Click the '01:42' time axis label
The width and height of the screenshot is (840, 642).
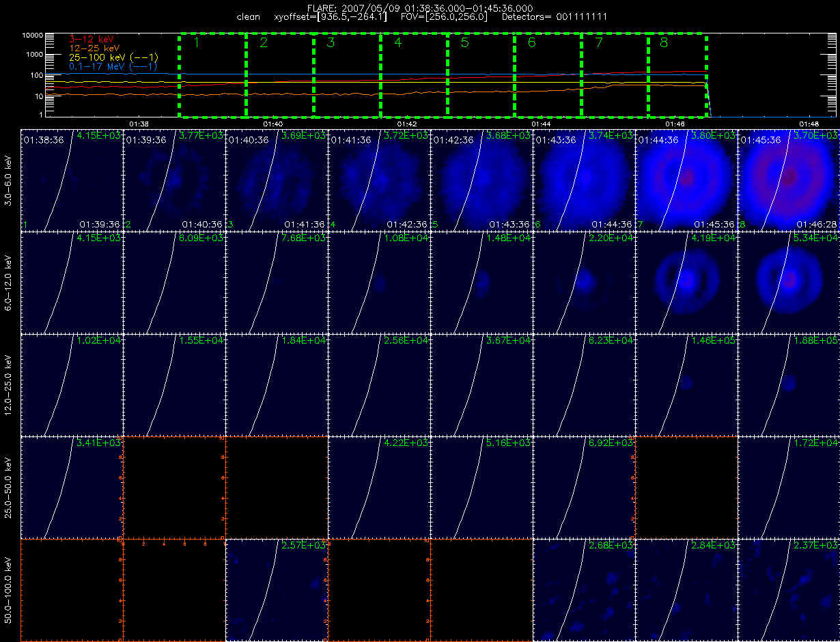click(x=407, y=124)
